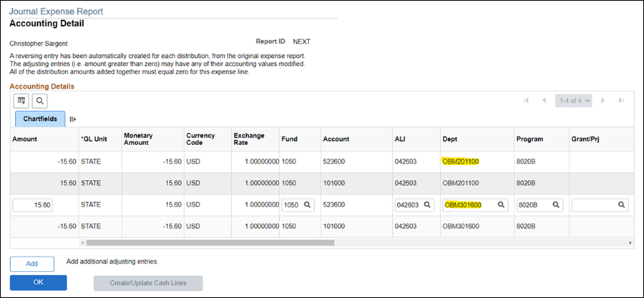Screen dimensions: 644x298
Task: Click the Amount column header
Action: (x=24, y=139)
